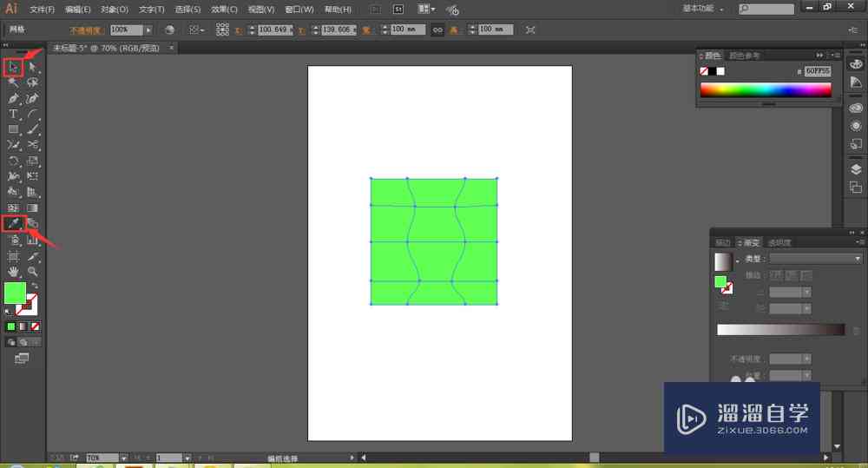868x468 pixels.
Task: Open the Color panel dock icon
Action: coord(856,64)
